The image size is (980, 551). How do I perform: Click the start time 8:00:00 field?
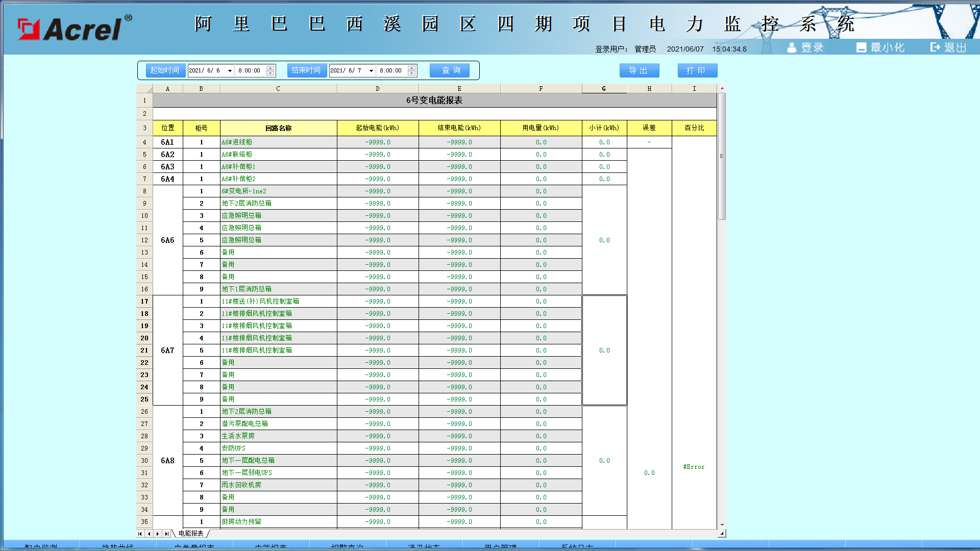(250, 71)
